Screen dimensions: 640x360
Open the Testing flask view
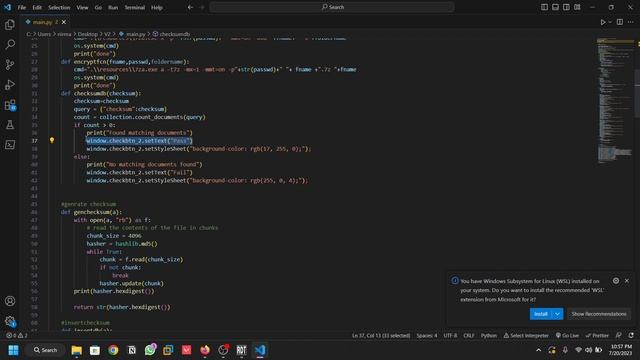click(x=10, y=125)
